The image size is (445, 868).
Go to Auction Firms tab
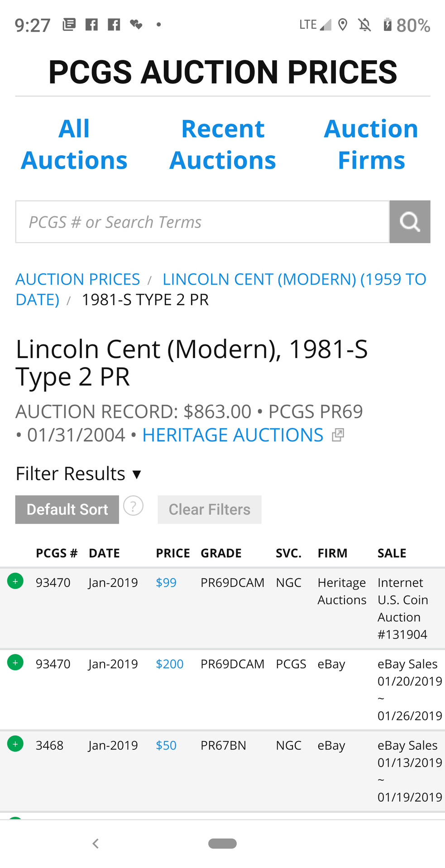tap(371, 144)
